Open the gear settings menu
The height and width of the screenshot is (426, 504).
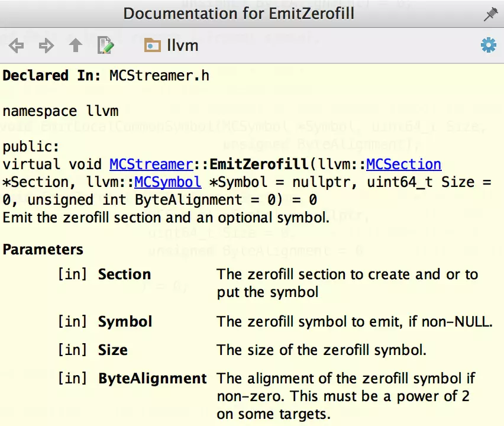coord(488,46)
